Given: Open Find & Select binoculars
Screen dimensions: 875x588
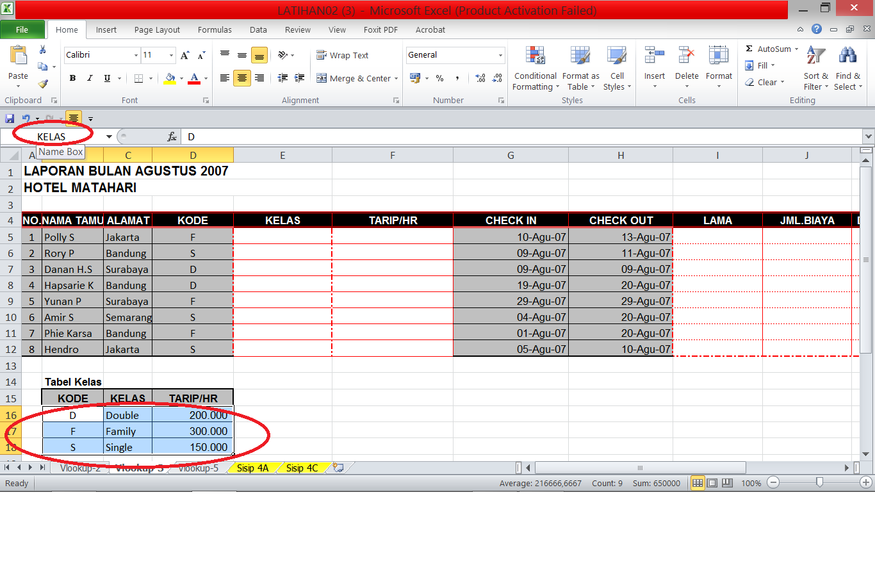Looking at the screenshot, I should point(847,56).
